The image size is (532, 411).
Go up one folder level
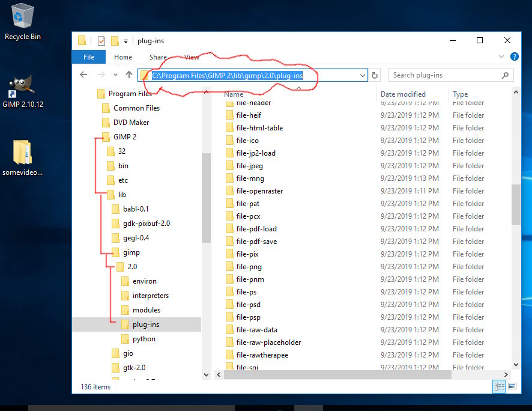129,75
